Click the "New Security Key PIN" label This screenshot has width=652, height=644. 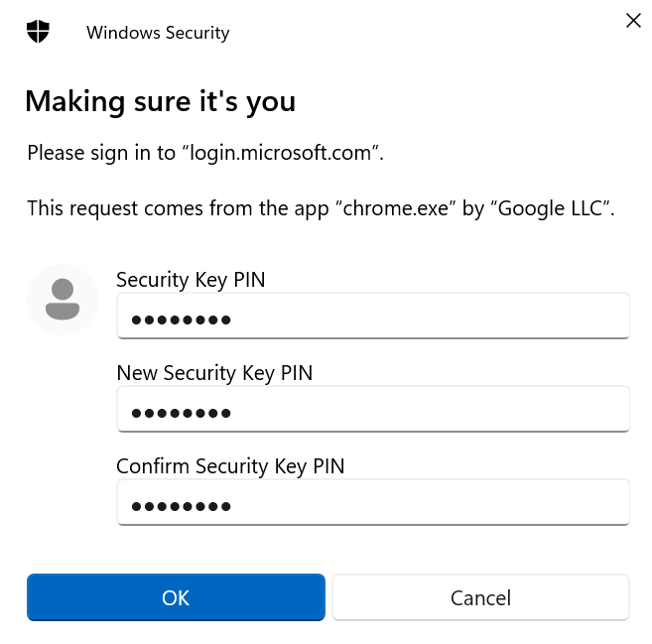click(x=214, y=373)
